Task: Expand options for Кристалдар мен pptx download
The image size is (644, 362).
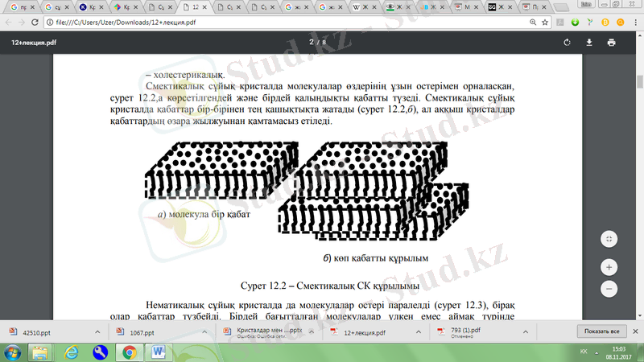Action: tap(312, 332)
